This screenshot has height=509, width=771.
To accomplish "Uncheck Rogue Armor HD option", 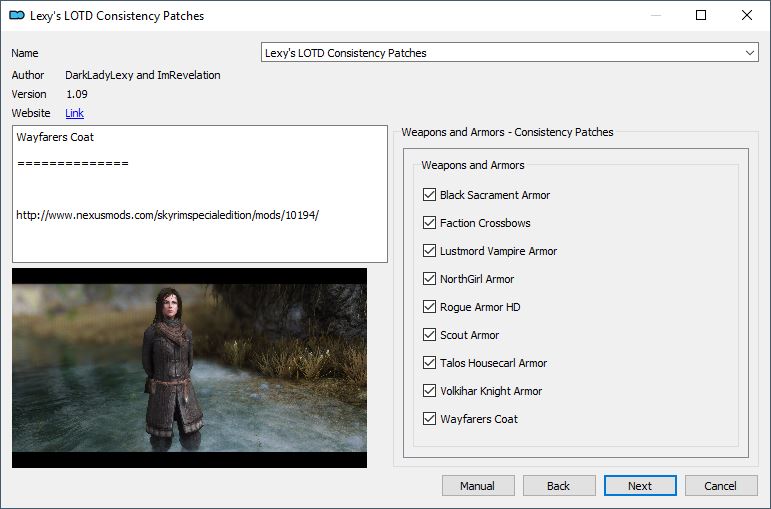I will click(x=429, y=307).
